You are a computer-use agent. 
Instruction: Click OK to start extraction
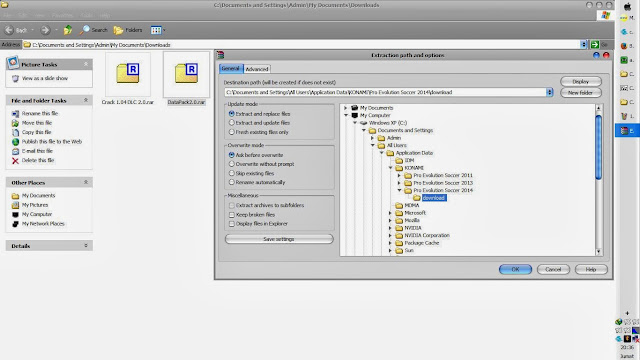[x=515, y=269]
